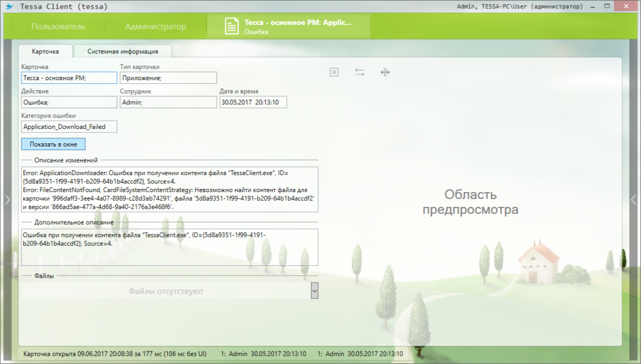Click the split/resize preview icon
The height and width of the screenshot is (364, 641).
click(x=385, y=73)
